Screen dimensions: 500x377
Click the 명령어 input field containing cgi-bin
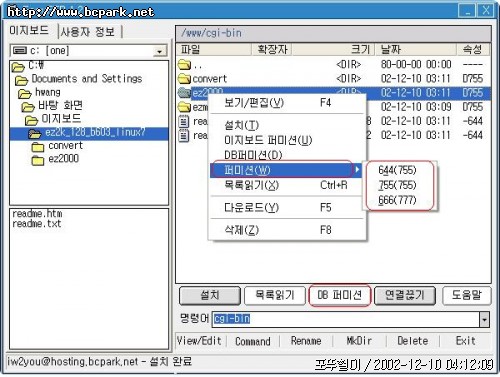point(346,319)
